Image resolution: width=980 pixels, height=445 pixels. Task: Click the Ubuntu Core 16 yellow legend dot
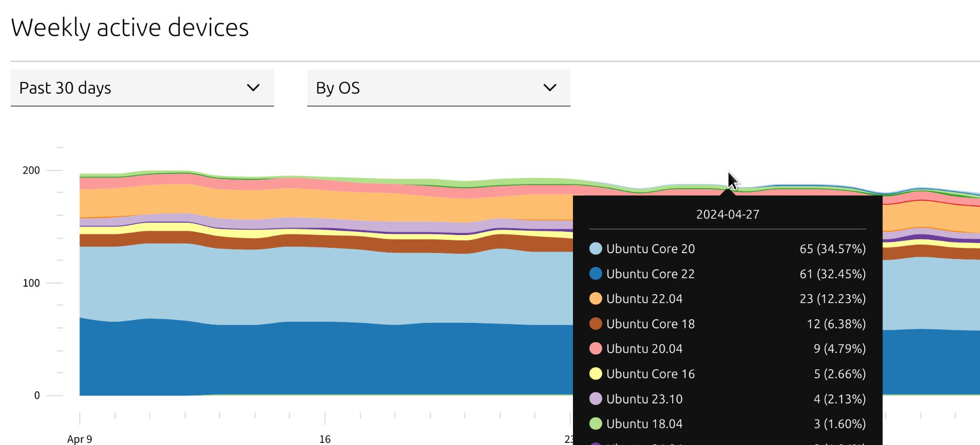(x=595, y=374)
